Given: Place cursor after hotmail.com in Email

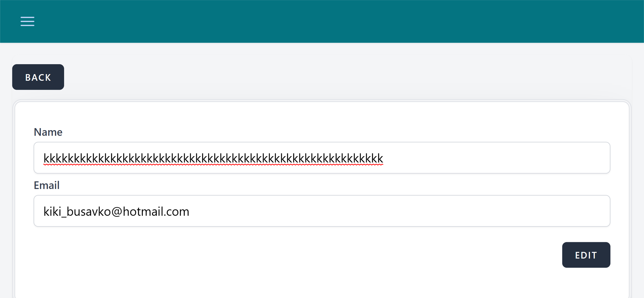Looking at the screenshot, I should coord(190,211).
